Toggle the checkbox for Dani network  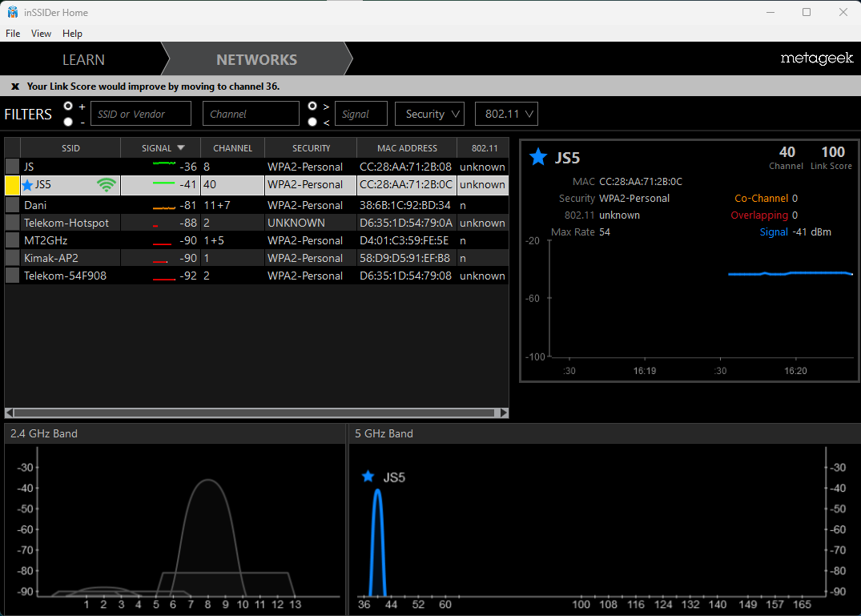point(12,205)
